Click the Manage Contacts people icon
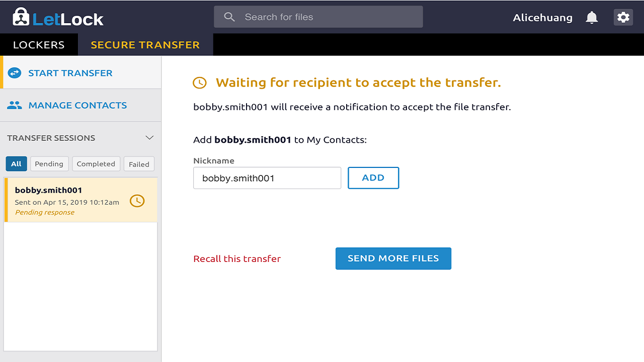The height and width of the screenshot is (362, 644). tap(15, 105)
